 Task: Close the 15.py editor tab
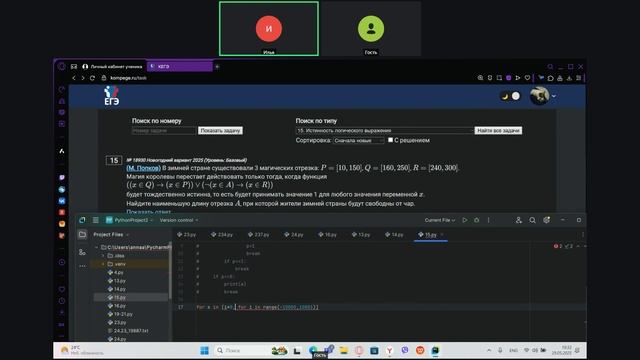pos(442,235)
